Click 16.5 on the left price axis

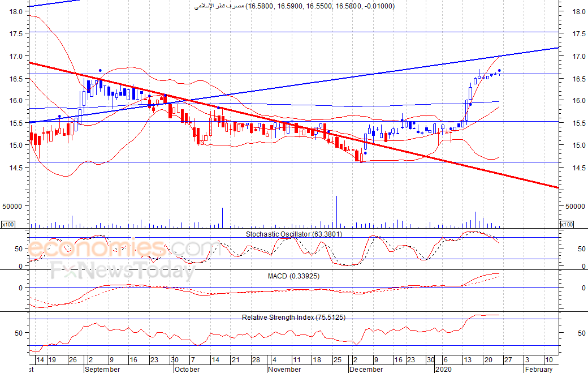tap(16, 79)
